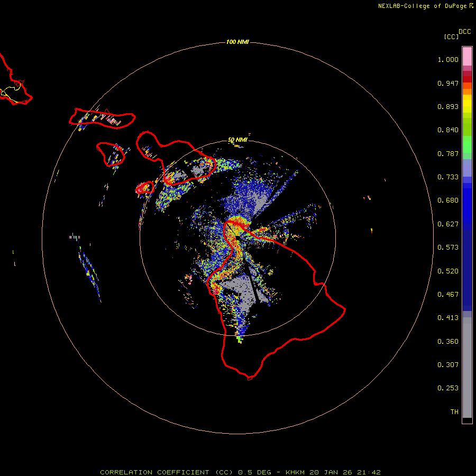Click the 1.000 scale value

[448, 59]
